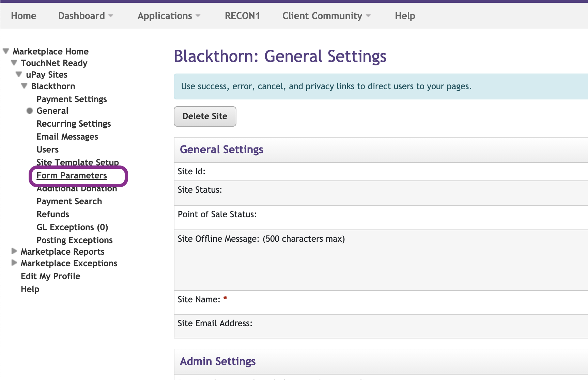588x380 pixels.
Task: Open the Client Community dropdown menu
Action: (326, 16)
